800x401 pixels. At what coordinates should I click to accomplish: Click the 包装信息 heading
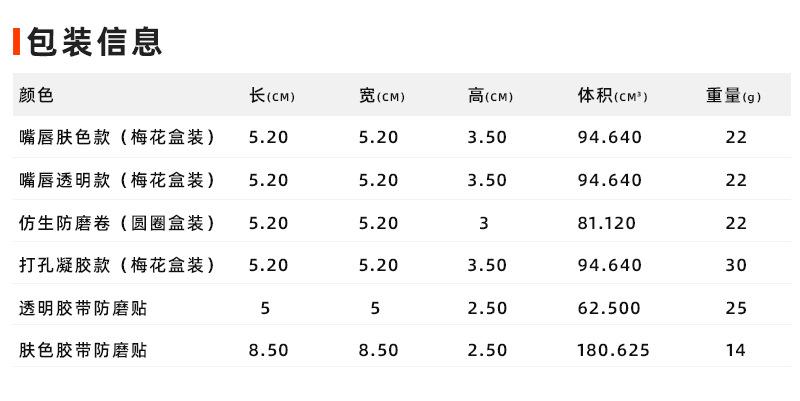click(95, 41)
